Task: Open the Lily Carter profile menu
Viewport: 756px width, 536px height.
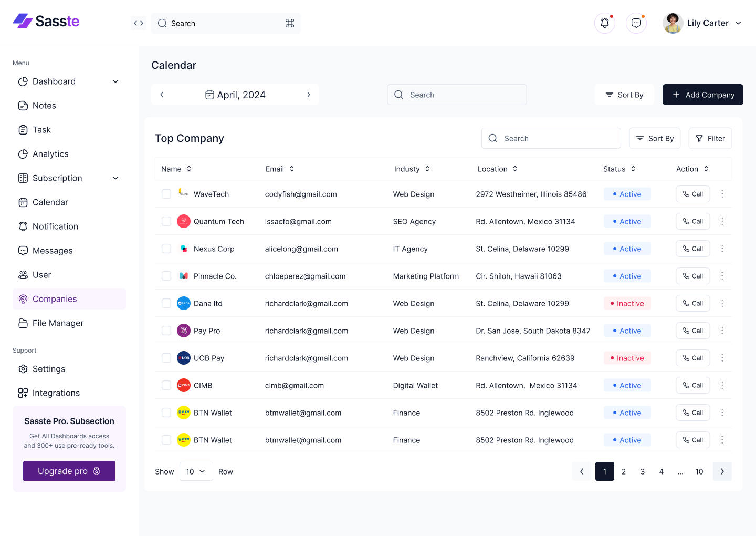Action: tap(703, 23)
